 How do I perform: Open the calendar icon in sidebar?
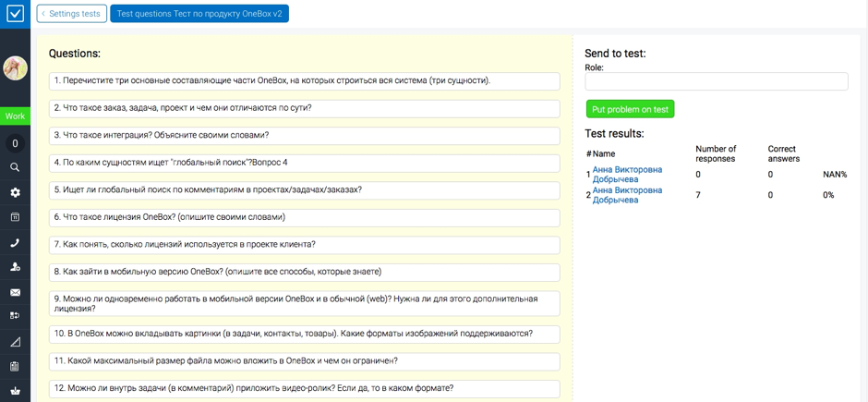(15, 217)
